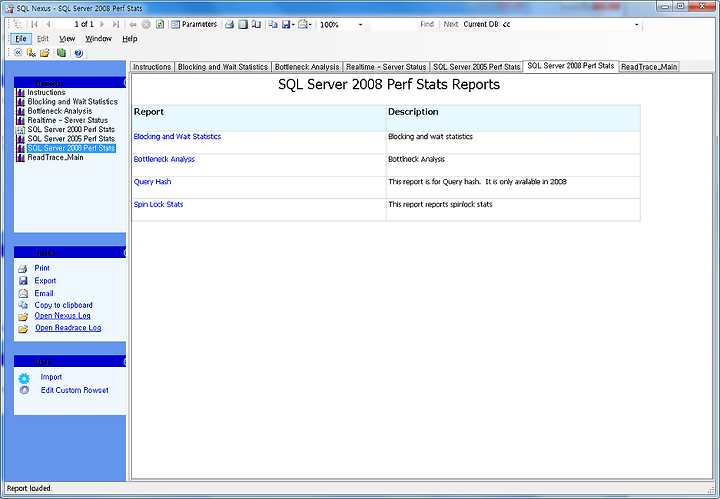The height and width of the screenshot is (499, 720).
Task: Switch to print layout view icon
Action: tap(243, 24)
